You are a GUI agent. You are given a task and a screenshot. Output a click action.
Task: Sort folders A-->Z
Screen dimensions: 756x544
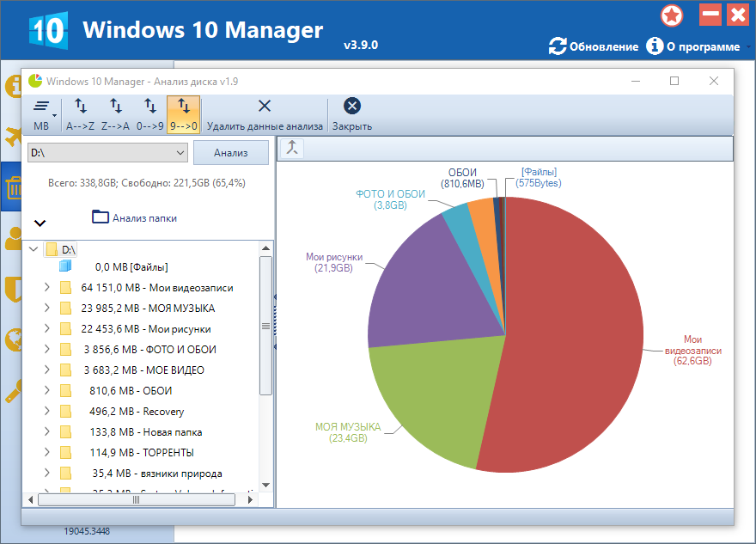coord(80,114)
